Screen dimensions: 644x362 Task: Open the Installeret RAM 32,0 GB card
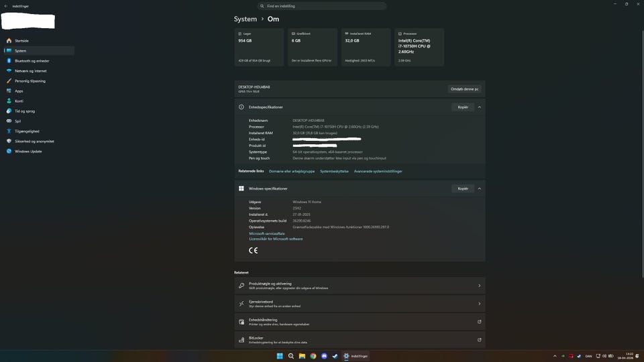coord(366,47)
